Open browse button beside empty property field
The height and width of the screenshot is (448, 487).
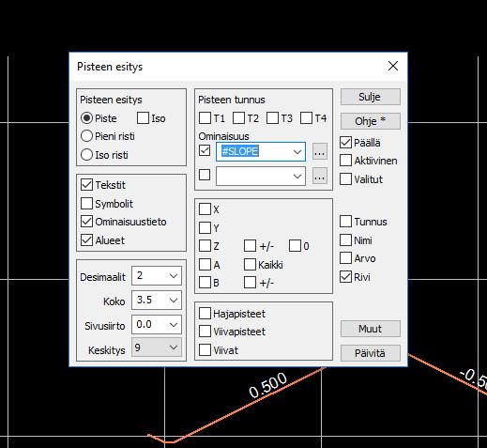coord(320,176)
